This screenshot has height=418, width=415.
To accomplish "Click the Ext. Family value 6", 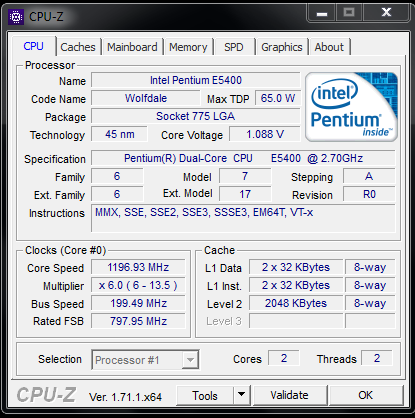I will click(117, 194).
